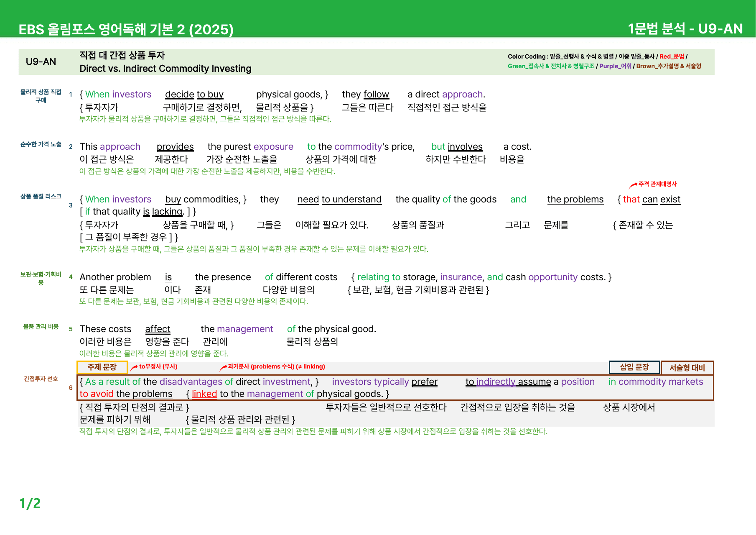The image size is (756, 535).
Task: Click the side label '물리적 상품 직접 구매'
Action: pos(41,96)
